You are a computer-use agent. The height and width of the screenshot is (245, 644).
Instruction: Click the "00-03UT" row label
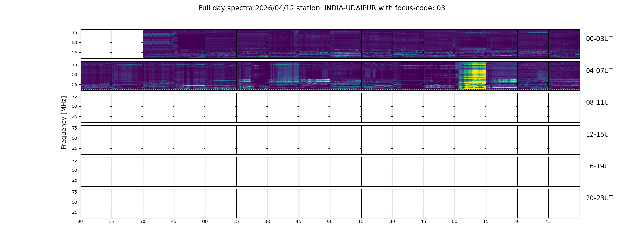tap(599, 39)
